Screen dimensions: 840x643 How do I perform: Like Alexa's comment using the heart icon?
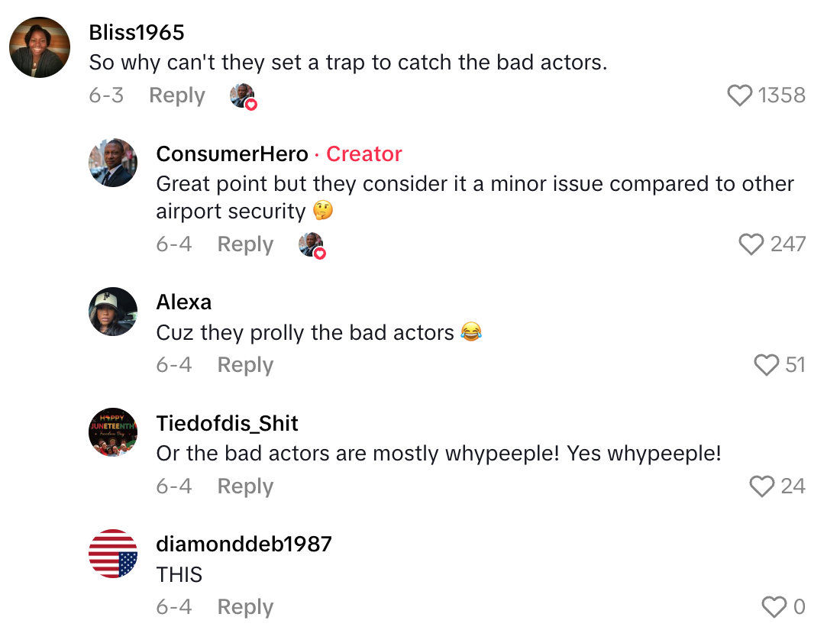pos(766,364)
